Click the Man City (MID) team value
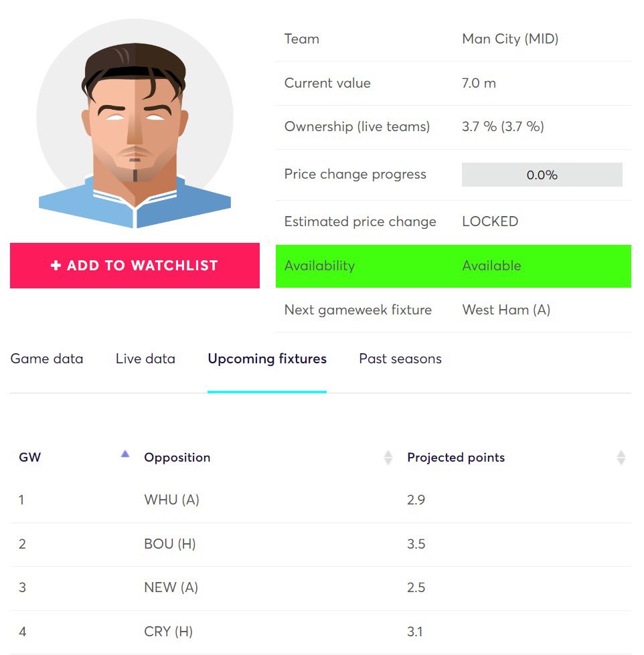644x655 pixels. 511,39
